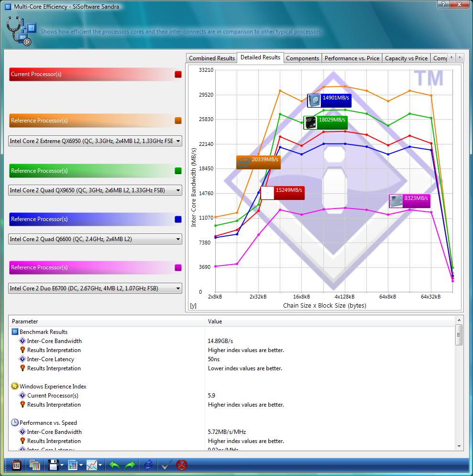This screenshot has width=473, height=476.
Task: Open the Capacity vs Price tab
Action: coord(406,58)
